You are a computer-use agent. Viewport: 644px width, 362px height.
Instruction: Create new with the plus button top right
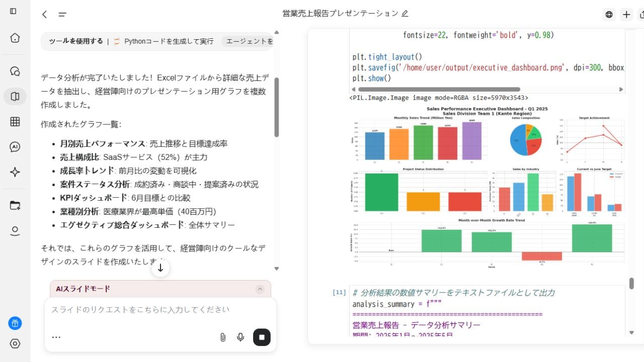point(626,15)
